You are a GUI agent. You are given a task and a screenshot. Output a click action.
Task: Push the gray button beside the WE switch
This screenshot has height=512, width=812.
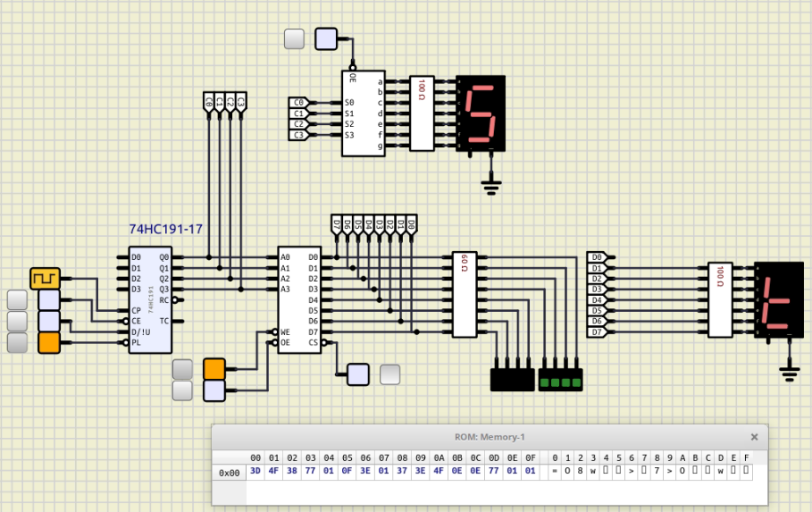[x=182, y=370]
